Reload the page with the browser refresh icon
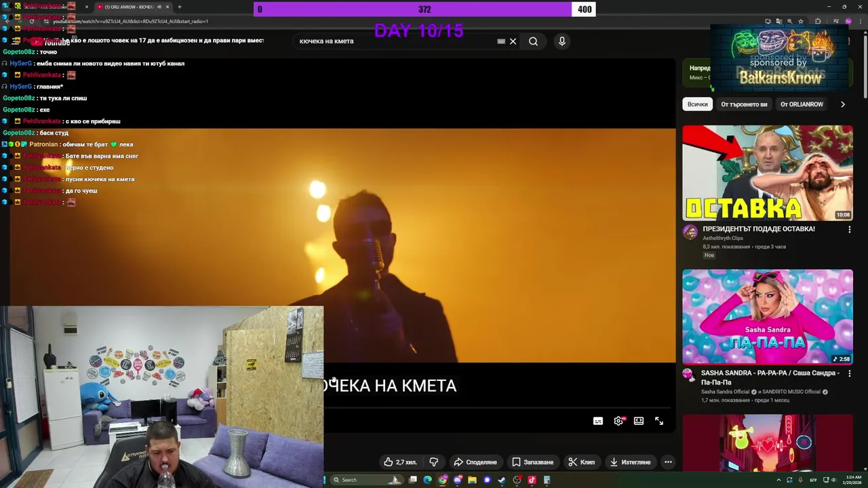The image size is (868, 488). (31, 21)
